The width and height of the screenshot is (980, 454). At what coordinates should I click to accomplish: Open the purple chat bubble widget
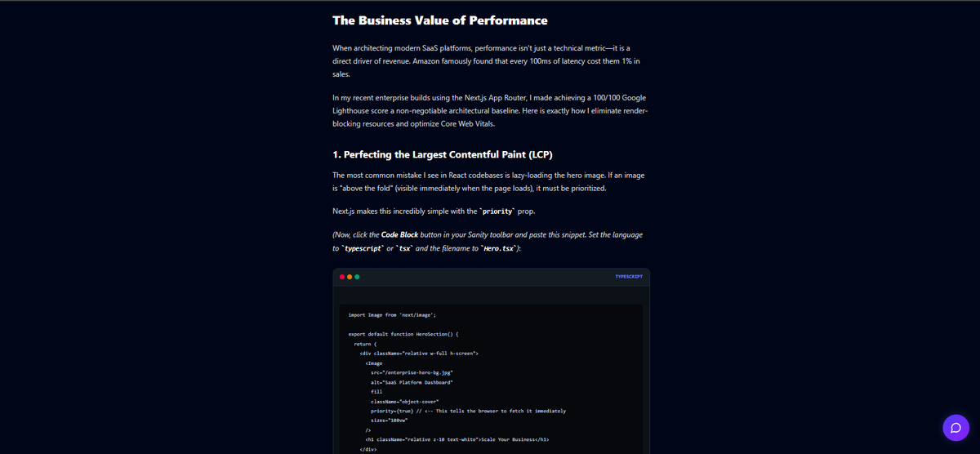coord(955,427)
